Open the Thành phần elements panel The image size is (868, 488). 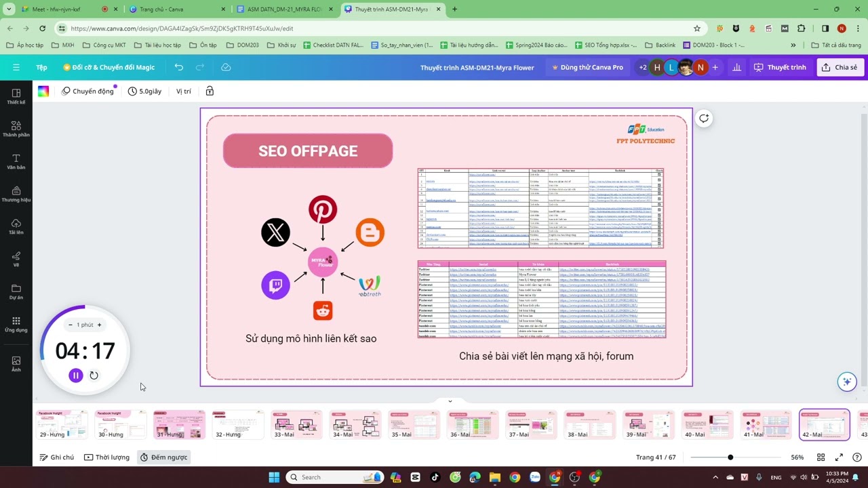point(16,129)
